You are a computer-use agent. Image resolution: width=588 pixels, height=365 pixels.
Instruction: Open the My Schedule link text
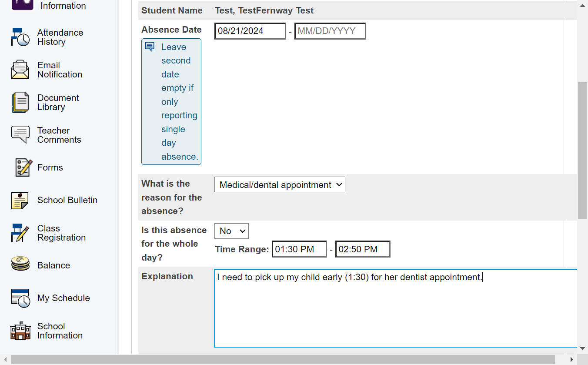(x=63, y=298)
